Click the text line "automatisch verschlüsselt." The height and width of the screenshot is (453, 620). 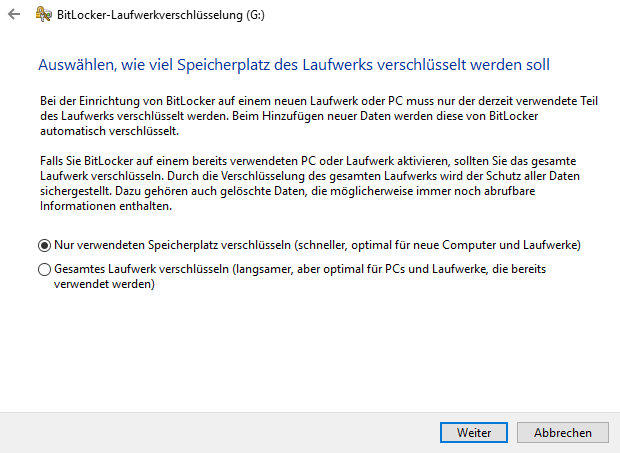[x=109, y=129]
